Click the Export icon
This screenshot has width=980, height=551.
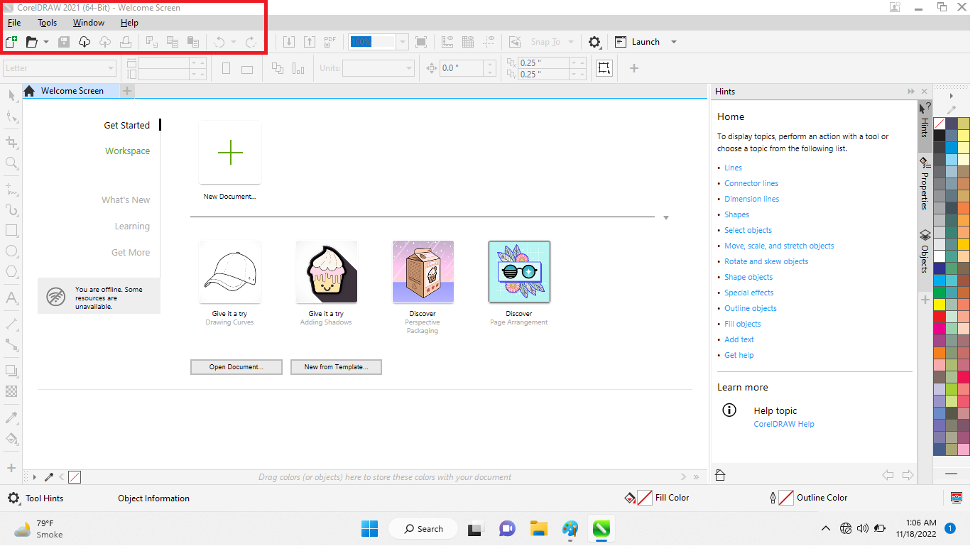coord(310,42)
